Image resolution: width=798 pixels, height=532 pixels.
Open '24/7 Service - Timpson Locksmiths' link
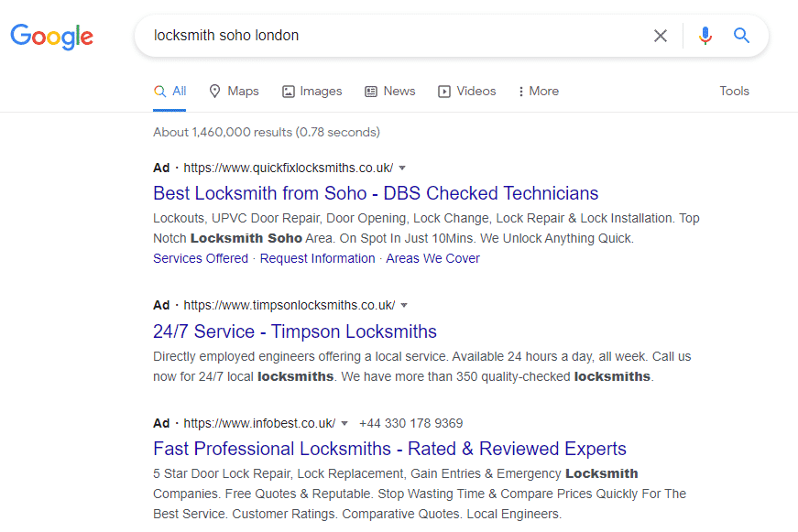click(x=295, y=331)
